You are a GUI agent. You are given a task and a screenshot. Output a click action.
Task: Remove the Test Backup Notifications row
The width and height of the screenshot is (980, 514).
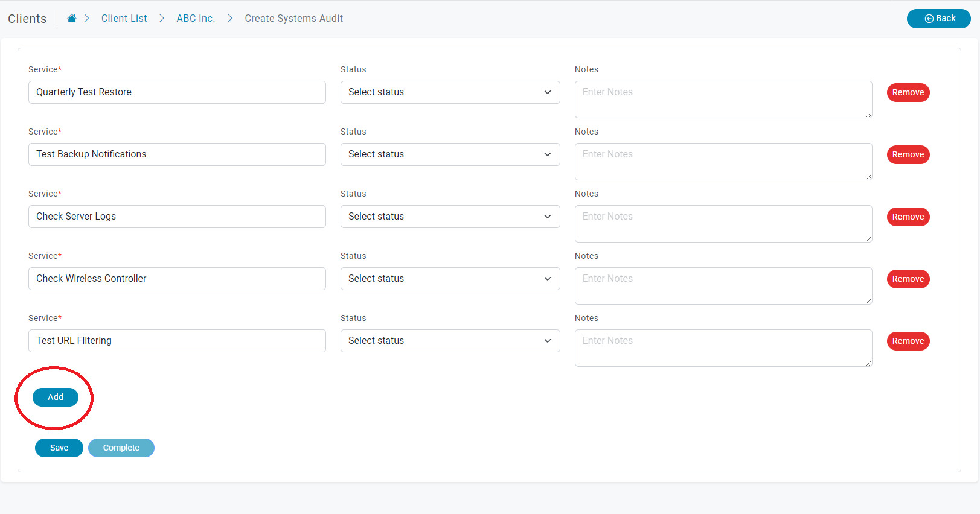908,154
